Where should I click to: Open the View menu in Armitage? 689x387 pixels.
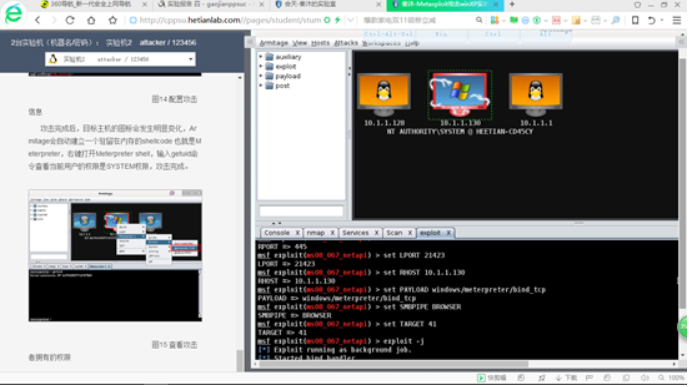[300, 43]
